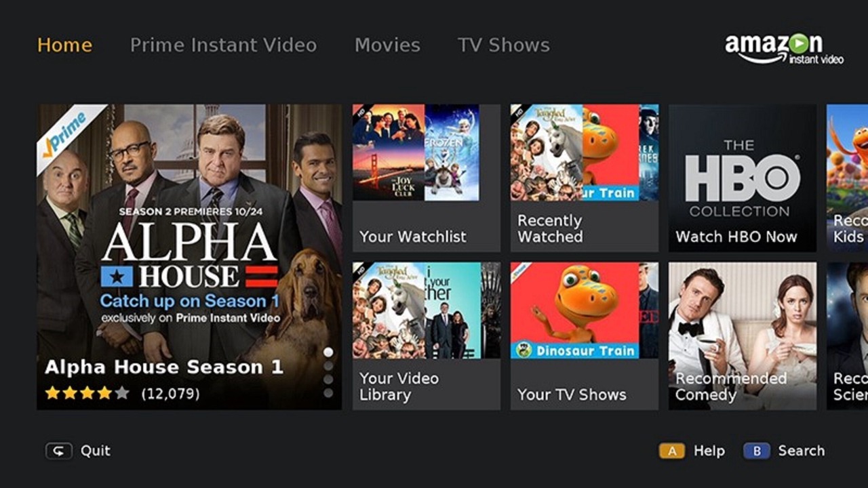The width and height of the screenshot is (868, 488).
Task: Open Your TV Shows tile
Action: click(x=585, y=336)
